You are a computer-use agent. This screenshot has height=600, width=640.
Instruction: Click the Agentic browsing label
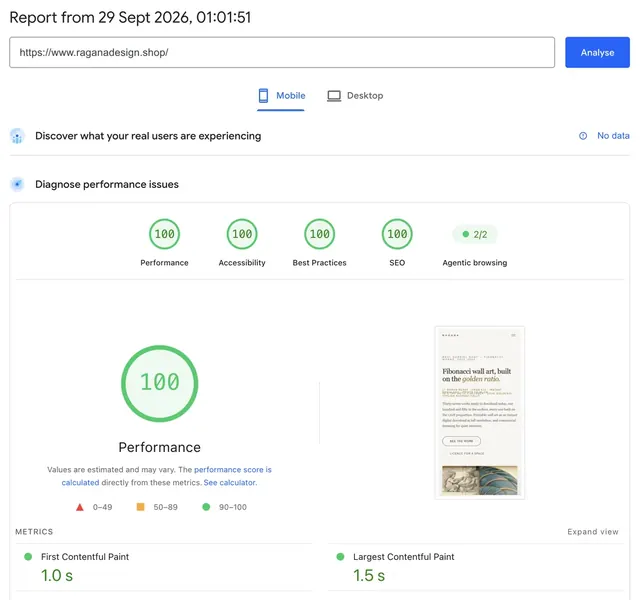click(x=475, y=263)
